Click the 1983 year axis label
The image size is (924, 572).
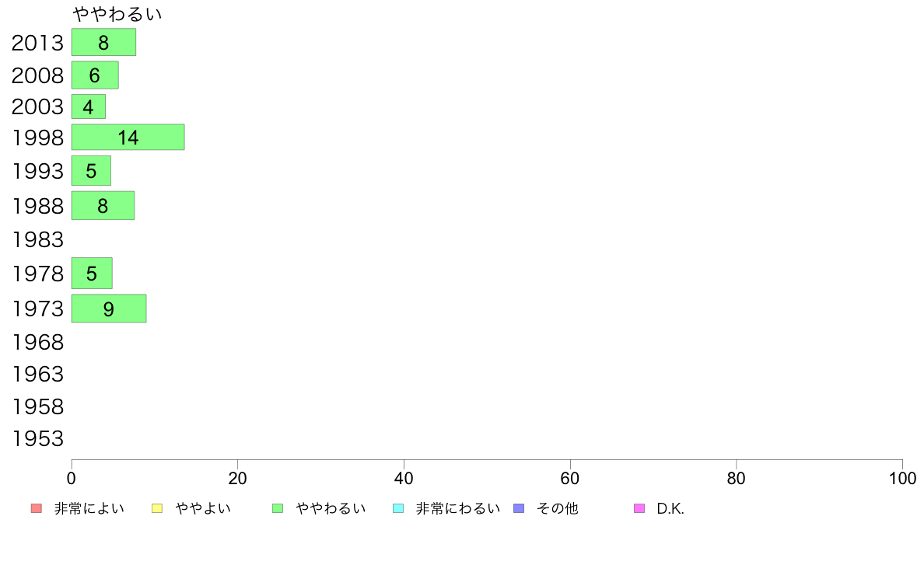click(37, 239)
